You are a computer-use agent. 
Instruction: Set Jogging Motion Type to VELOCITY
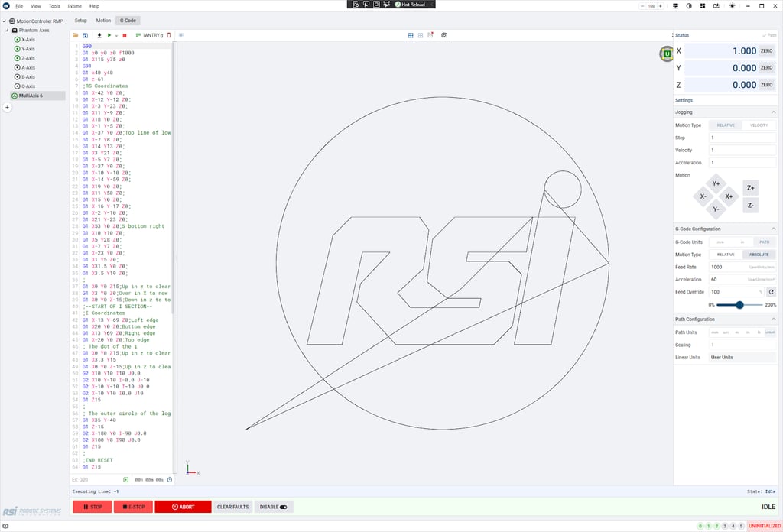click(759, 125)
